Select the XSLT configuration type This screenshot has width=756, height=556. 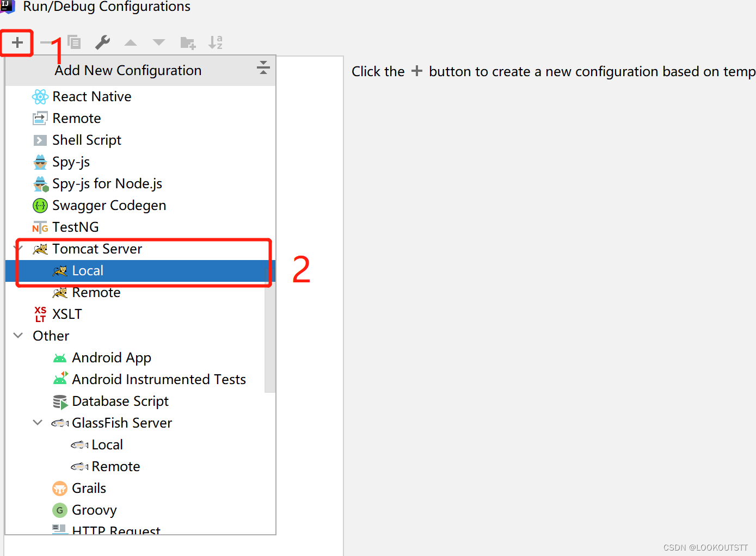[67, 314]
